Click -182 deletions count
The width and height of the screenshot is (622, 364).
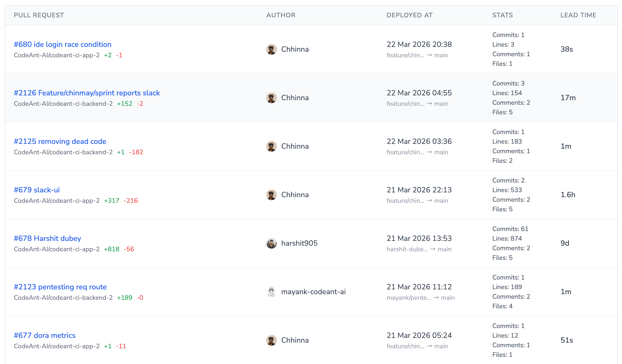[136, 152]
